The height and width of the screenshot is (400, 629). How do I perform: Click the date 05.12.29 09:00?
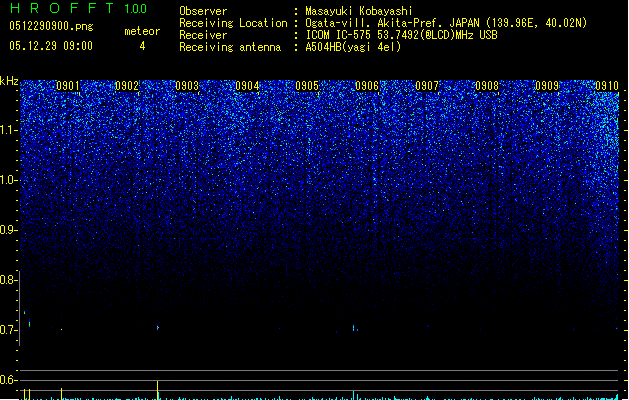(x=51, y=46)
